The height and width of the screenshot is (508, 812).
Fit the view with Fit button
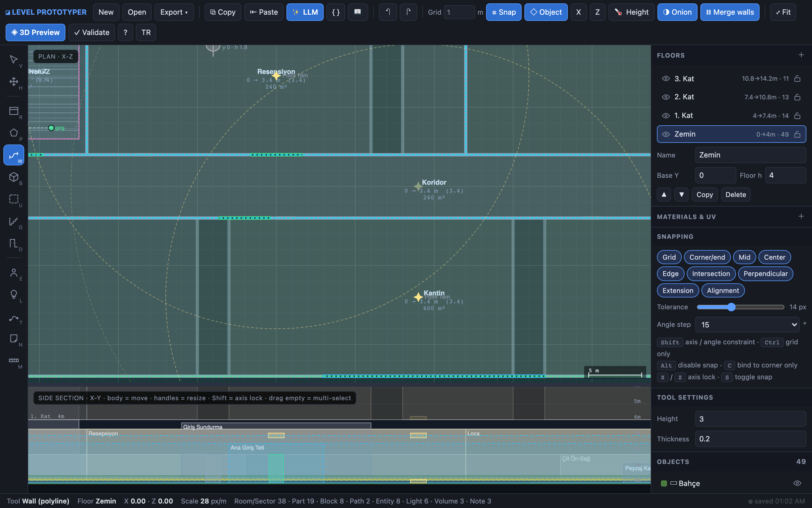(x=783, y=12)
